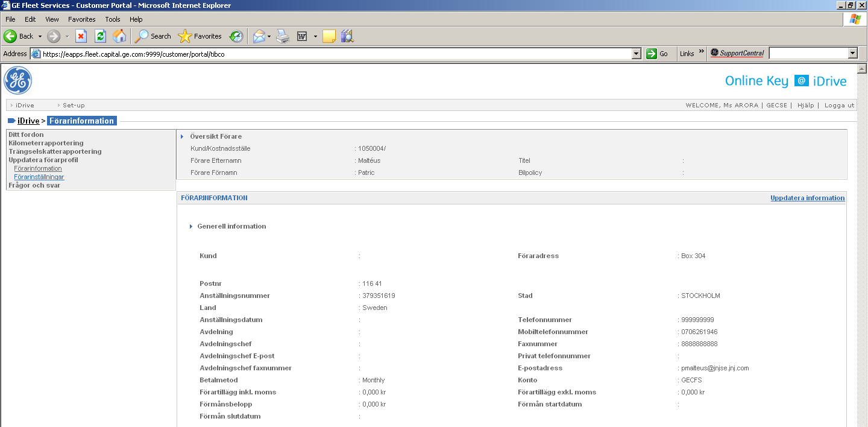Click the GE logo on the portal page
This screenshot has height=427, width=868.
click(x=18, y=80)
